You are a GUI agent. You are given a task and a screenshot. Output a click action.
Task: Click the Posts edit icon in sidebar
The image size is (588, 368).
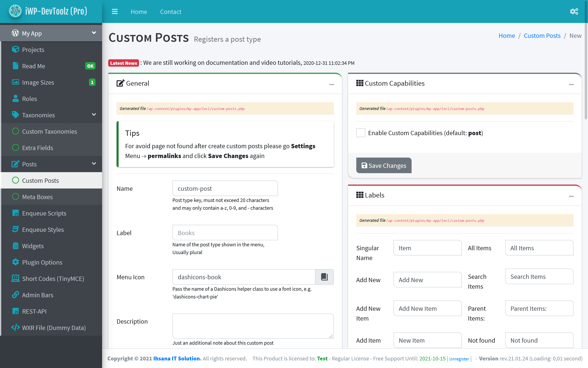[15, 164]
